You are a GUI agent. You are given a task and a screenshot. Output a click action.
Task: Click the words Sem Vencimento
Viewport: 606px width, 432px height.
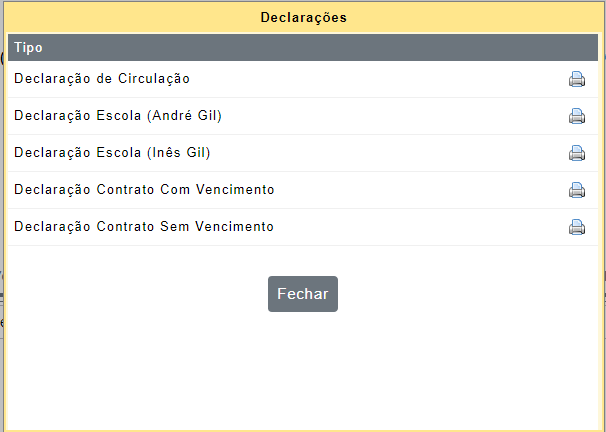tap(217, 226)
